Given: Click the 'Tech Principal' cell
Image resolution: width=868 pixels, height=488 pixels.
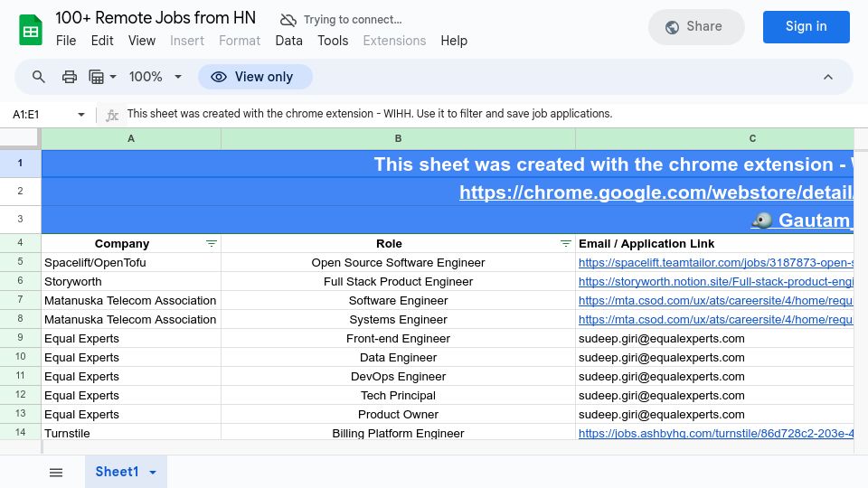Looking at the screenshot, I should [x=398, y=395].
